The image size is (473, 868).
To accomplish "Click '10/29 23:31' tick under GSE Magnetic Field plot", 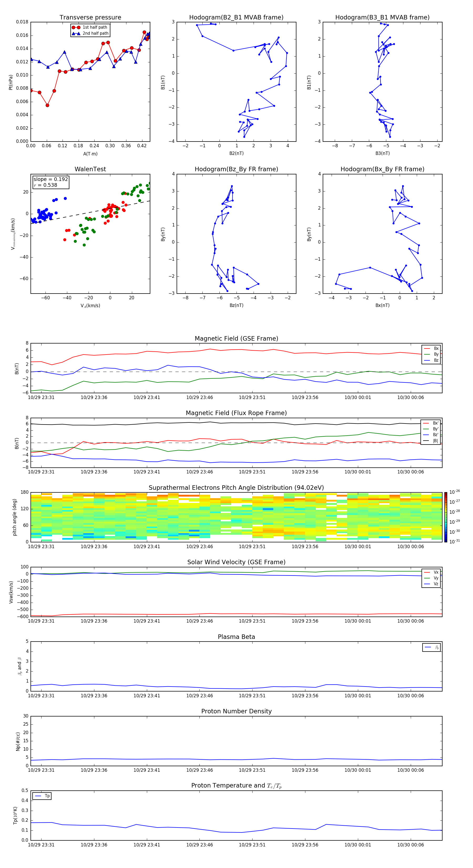I will pos(41,397).
